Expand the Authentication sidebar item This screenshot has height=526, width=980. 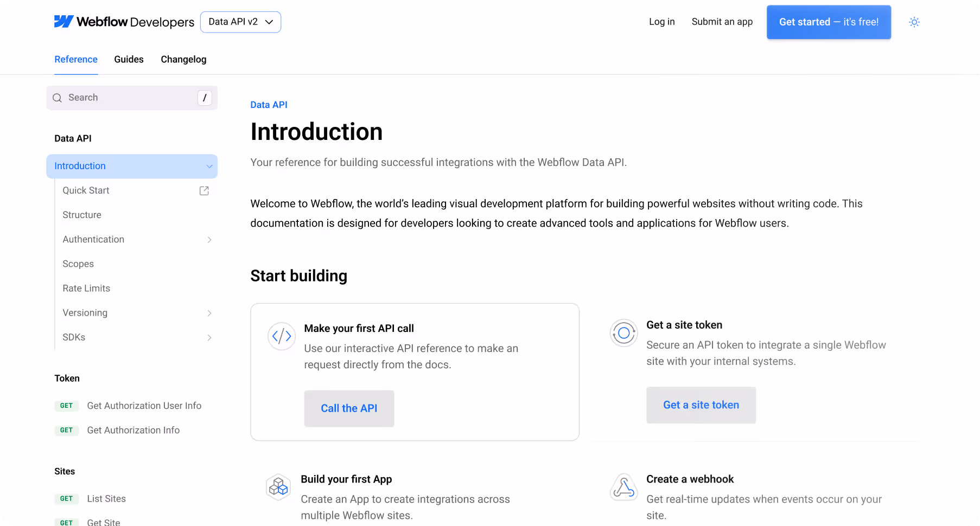click(x=209, y=240)
